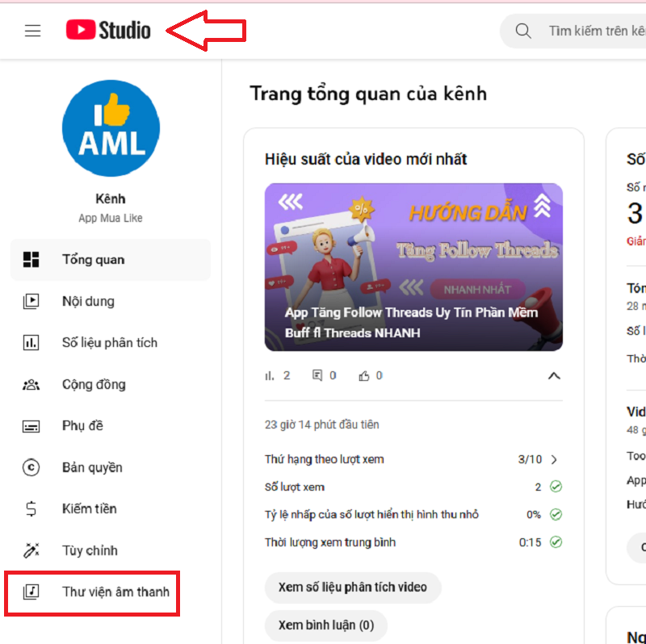Click the Số lượt xem green checkmark
646x644 pixels.
pyautogui.click(x=556, y=487)
